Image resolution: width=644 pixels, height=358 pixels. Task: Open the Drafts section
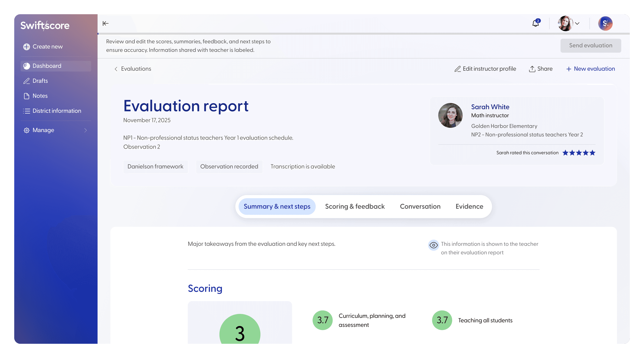click(40, 81)
